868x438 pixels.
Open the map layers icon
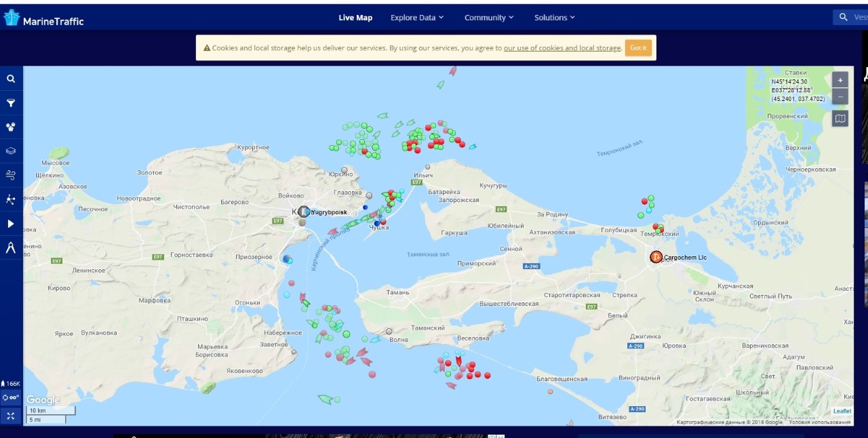[11, 151]
